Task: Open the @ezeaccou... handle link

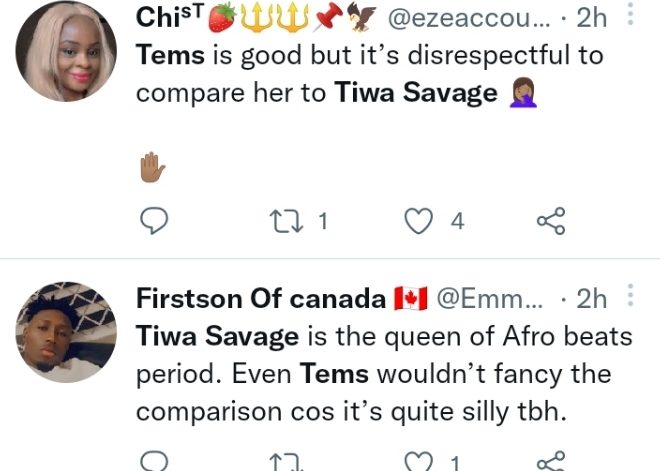Action: point(466,19)
